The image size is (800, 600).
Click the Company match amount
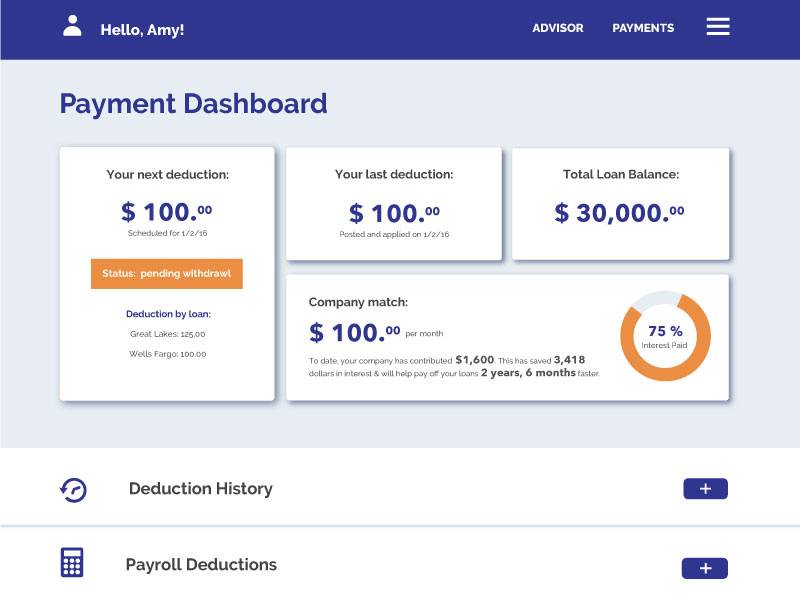pyautogui.click(x=355, y=333)
